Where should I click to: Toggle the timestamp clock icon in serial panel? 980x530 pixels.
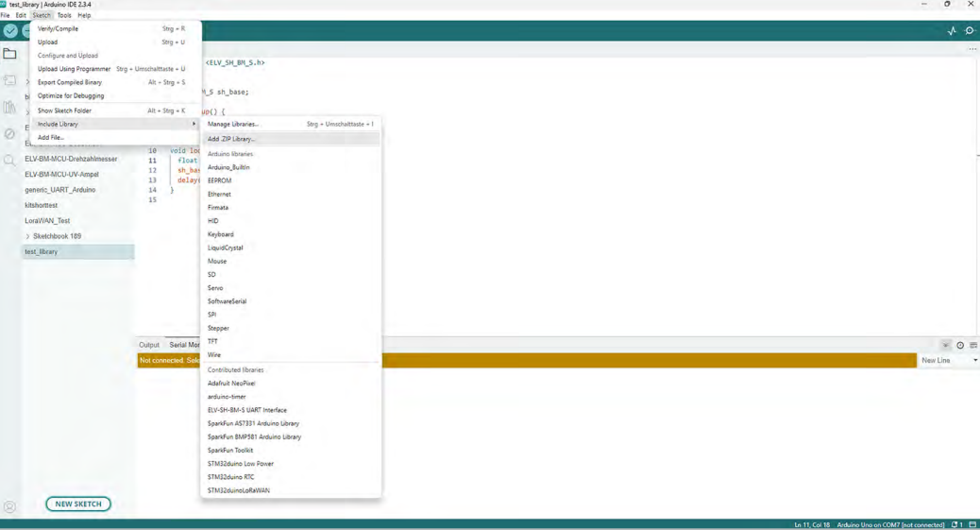(x=960, y=345)
